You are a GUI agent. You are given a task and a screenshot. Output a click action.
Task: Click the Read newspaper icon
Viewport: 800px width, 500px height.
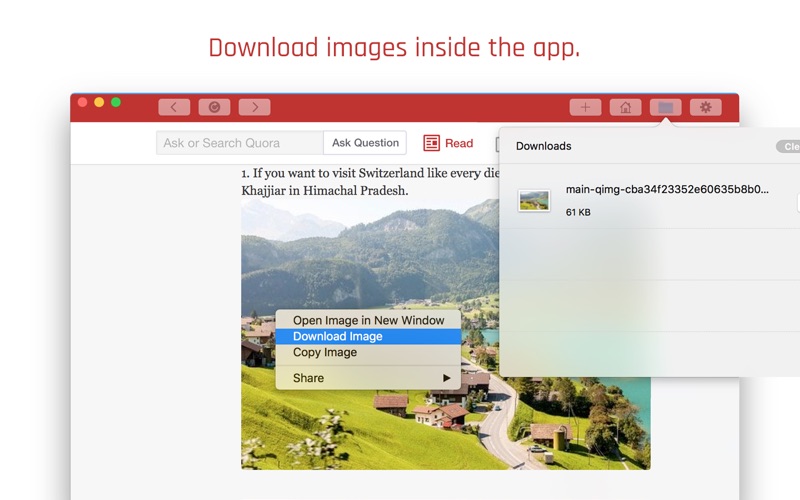[432, 143]
